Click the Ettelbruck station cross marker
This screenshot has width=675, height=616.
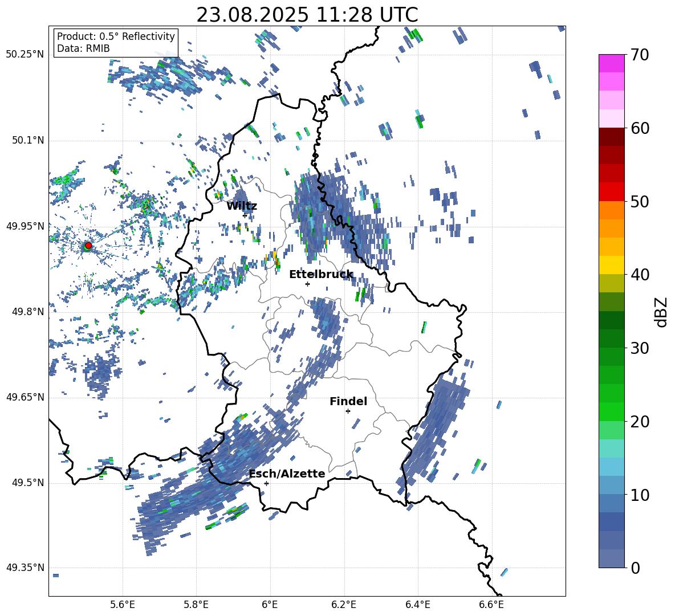tap(307, 284)
